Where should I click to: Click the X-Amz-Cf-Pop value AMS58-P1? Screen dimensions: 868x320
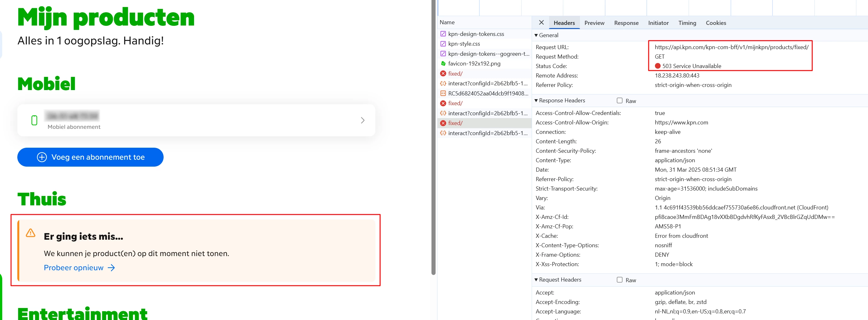click(668, 226)
